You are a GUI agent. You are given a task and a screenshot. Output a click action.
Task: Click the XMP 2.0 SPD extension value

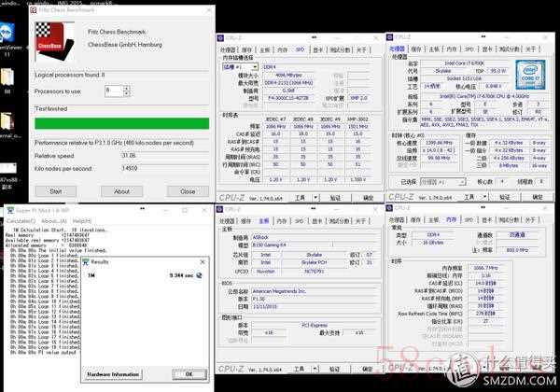(358, 98)
